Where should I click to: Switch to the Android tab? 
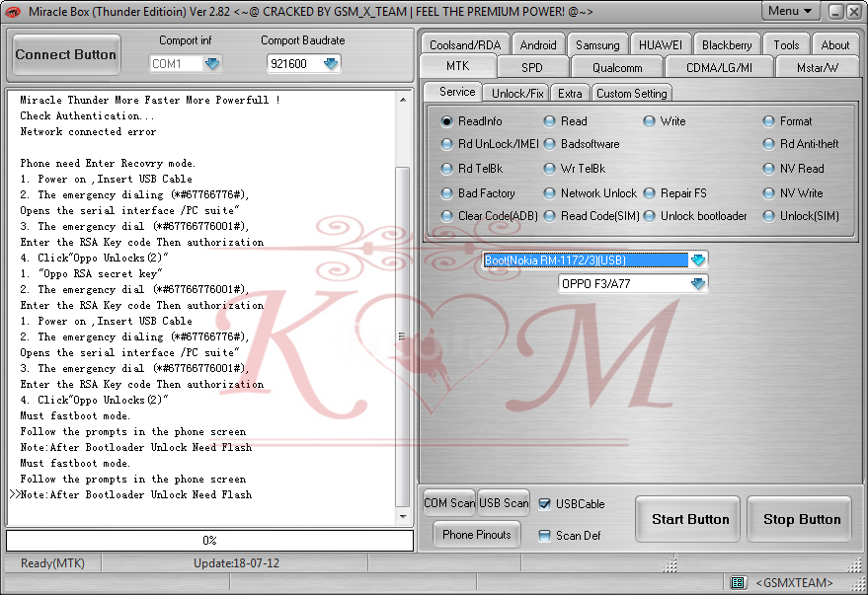[538, 44]
